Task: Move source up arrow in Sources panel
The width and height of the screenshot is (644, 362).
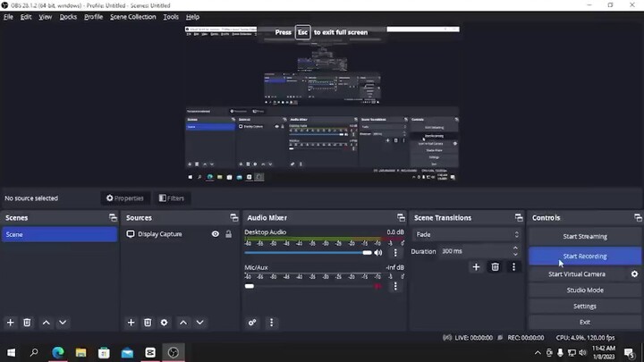Action: click(x=183, y=323)
